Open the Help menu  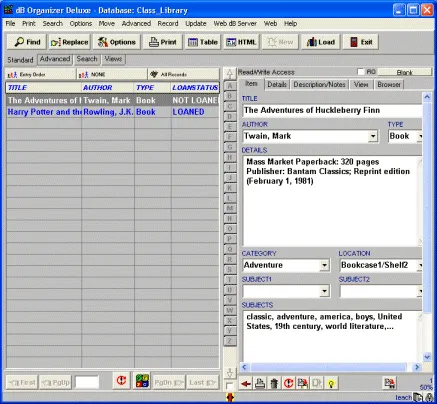[290, 24]
